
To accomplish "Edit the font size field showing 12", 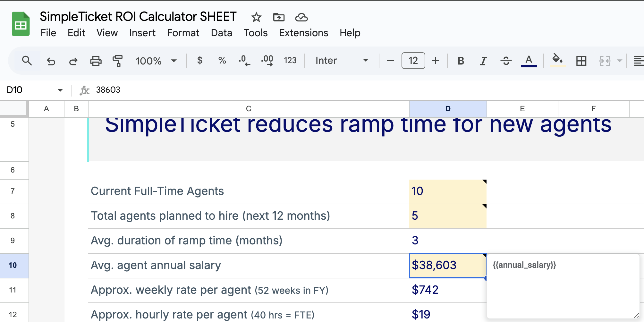I will tap(413, 61).
